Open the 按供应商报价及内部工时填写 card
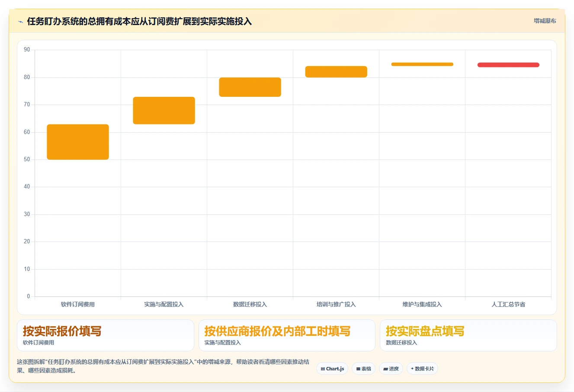Image resolution: width=574 pixels, height=392 pixels. coord(287,335)
